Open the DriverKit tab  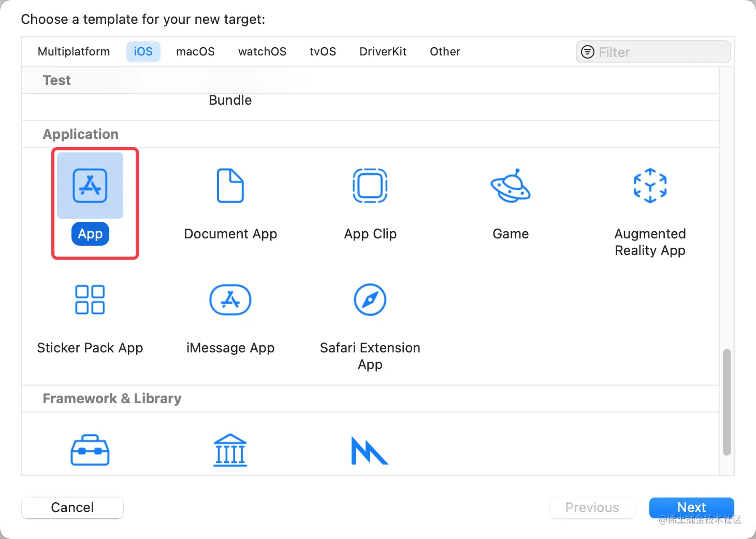point(383,52)
